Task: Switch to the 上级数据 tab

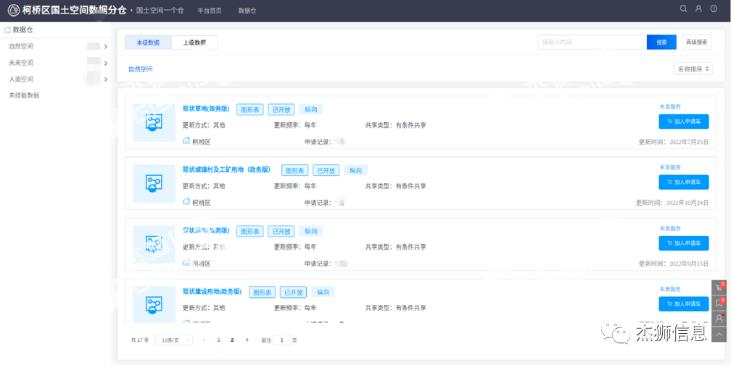Action: pyautogui.click(x=194, y=42)
